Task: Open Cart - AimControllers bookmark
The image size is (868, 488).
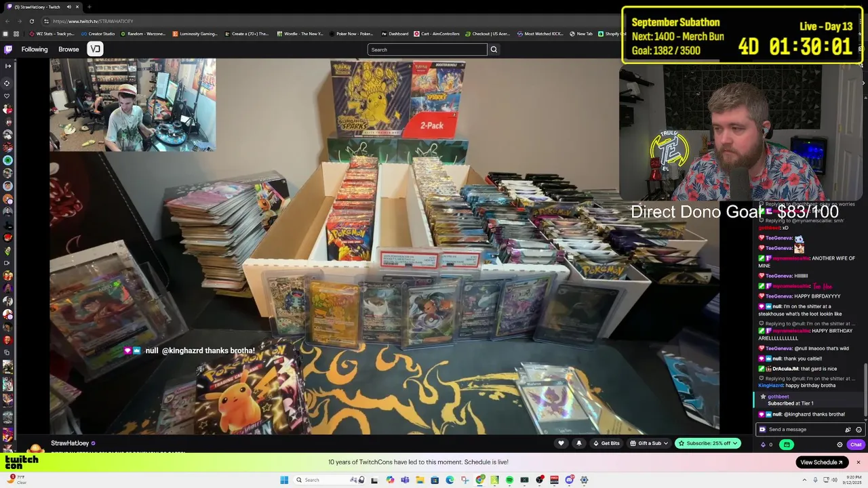Action: (x=438, y=33)
